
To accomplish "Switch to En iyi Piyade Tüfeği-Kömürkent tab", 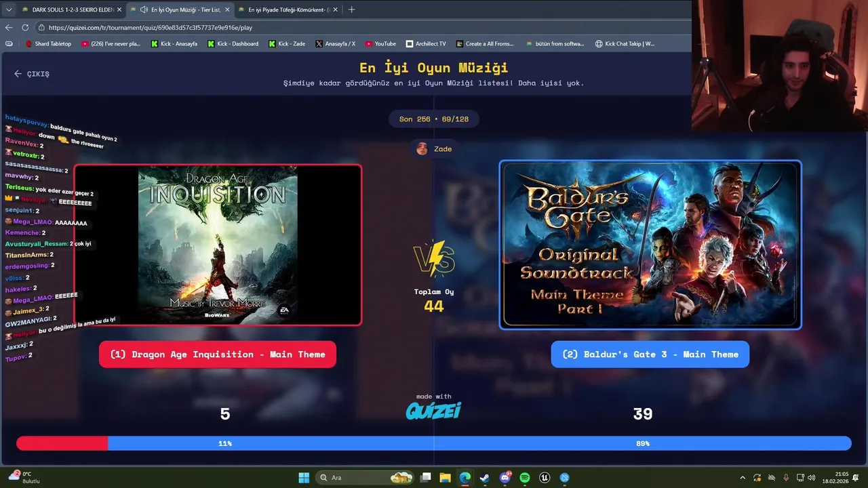I will click(x=290, y=9).
